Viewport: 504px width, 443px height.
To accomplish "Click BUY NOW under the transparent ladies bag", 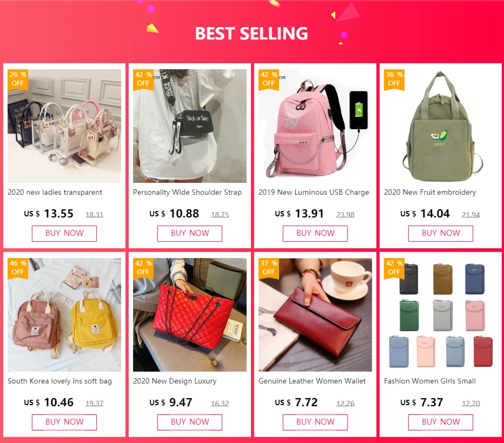I will [x=64, y=233].
